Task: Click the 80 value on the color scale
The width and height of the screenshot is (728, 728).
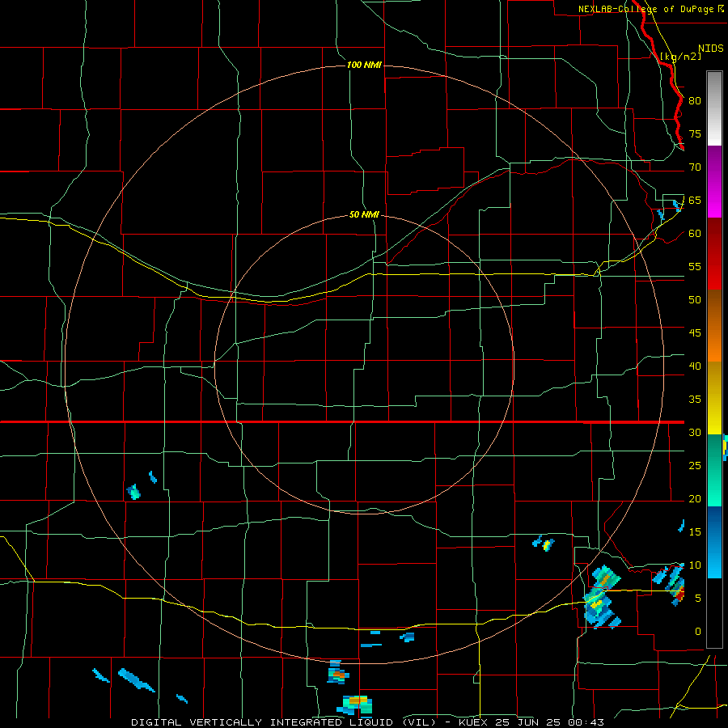Action: (x=695, y=101)
